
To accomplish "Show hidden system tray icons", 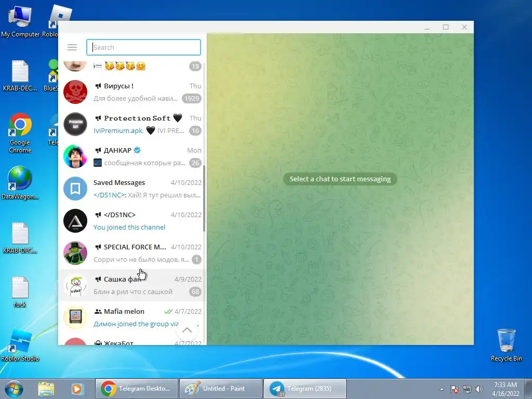I will (x=442, y=389).
